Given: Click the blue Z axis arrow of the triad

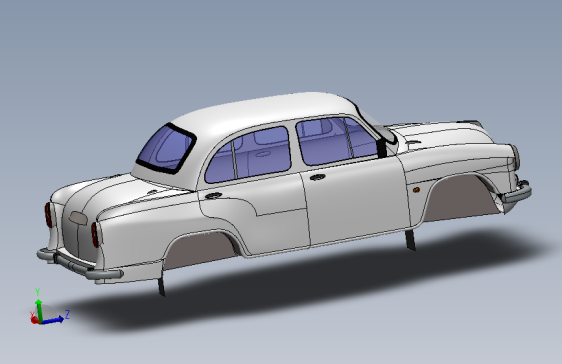Looking at the screenshot, I should point(54,320).
